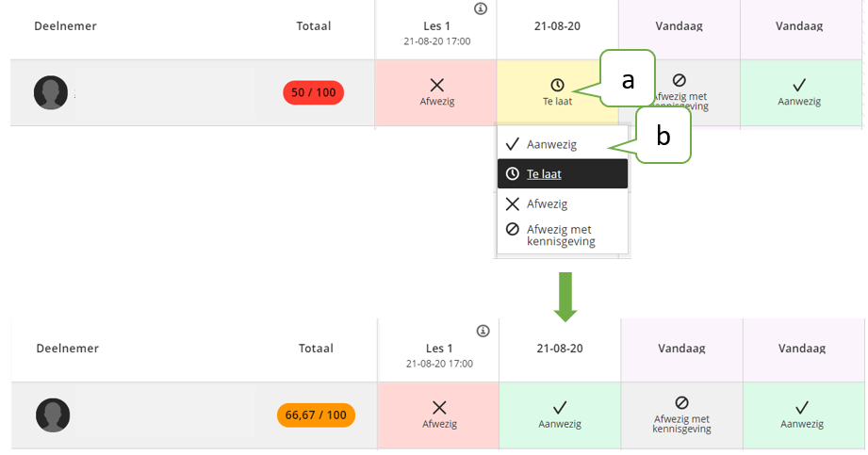Click the participant avatar in the top table
This screenshot has height=455, width=868.
pyautogui.click(x=51, y=92)
